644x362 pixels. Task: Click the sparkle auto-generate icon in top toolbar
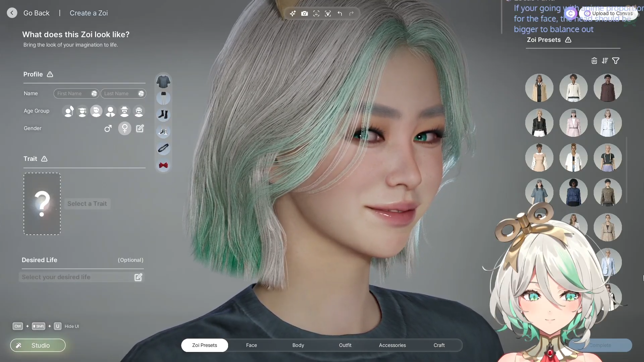coord(292,13)
